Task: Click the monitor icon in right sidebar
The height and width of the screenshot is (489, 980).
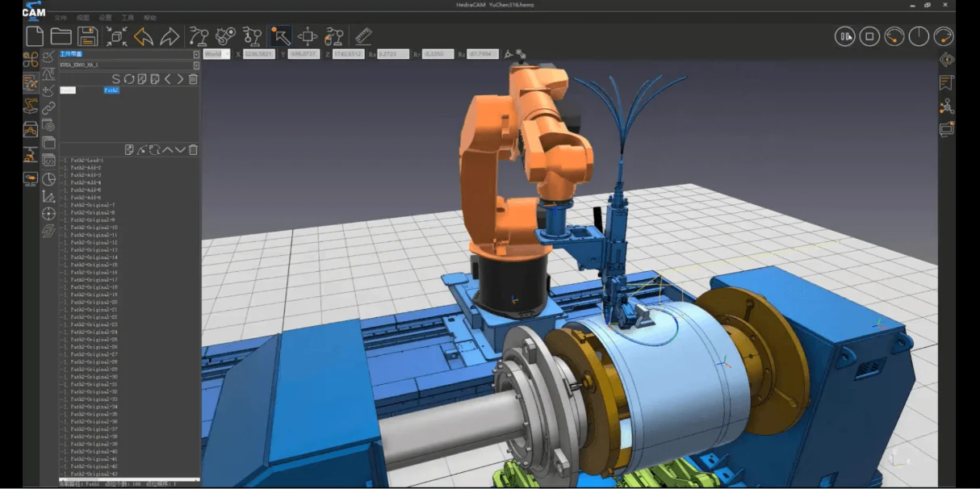Action: pyautogui.click(x=947, y=129)
